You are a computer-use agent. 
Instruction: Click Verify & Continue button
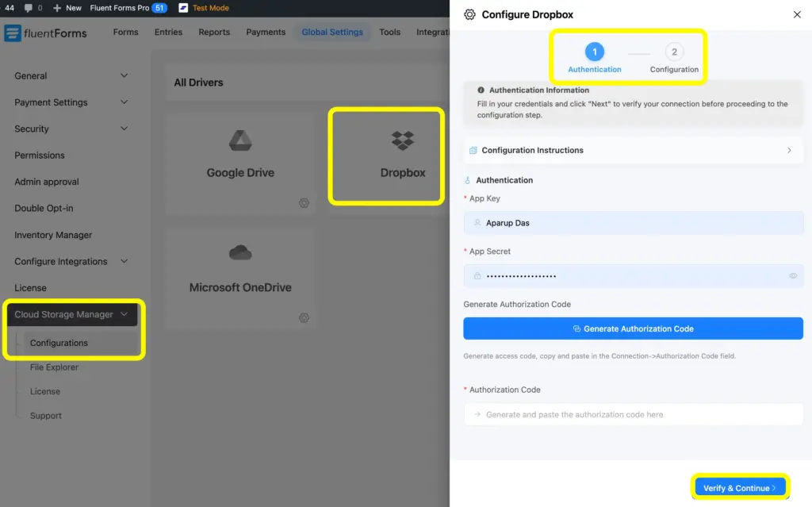(740, 488)
